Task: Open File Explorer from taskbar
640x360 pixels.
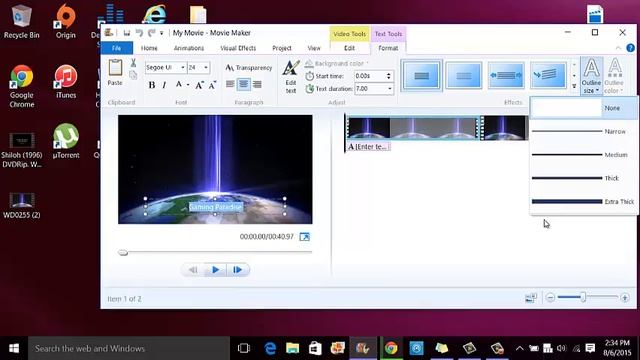Action: click(x=292, y=348)
